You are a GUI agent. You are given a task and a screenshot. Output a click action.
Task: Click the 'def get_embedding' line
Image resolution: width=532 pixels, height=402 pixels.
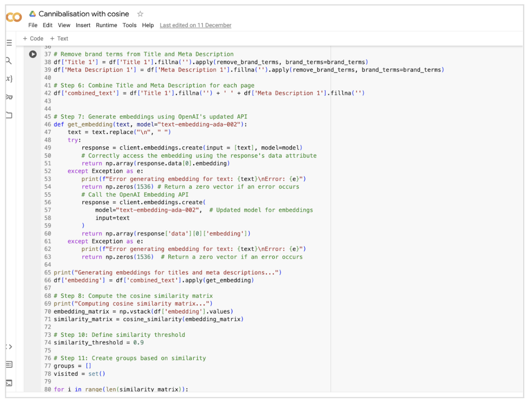coord(150,124)
